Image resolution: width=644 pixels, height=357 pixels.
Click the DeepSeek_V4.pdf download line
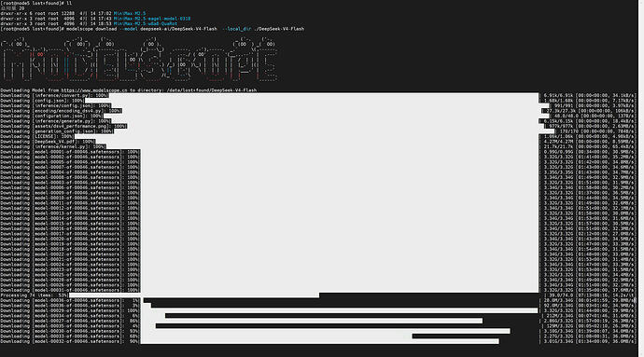pyautogui.click(x=317, y=141)
